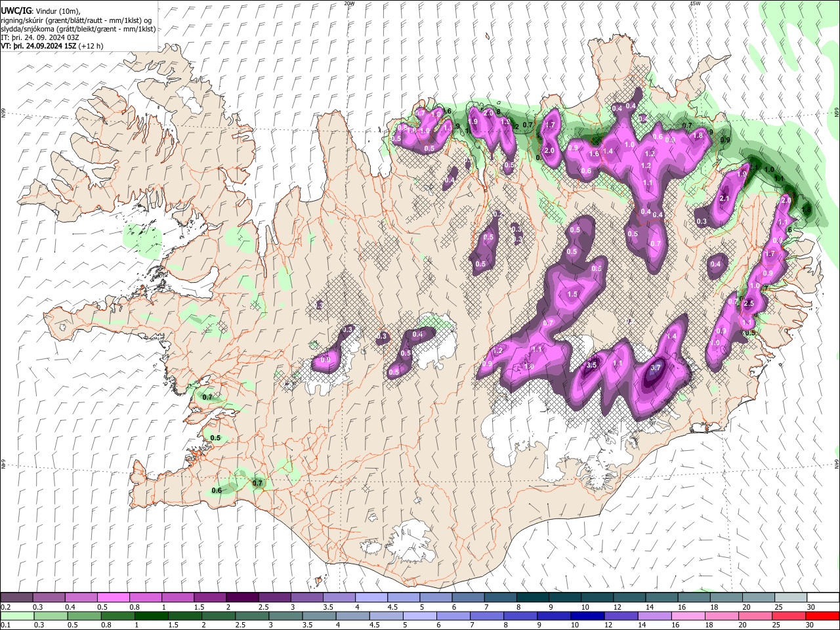The width and height of the screenshot is (840, 630).
Task: Select pale green swatch between 0.1 and 0.3
Action: (16, 616)
